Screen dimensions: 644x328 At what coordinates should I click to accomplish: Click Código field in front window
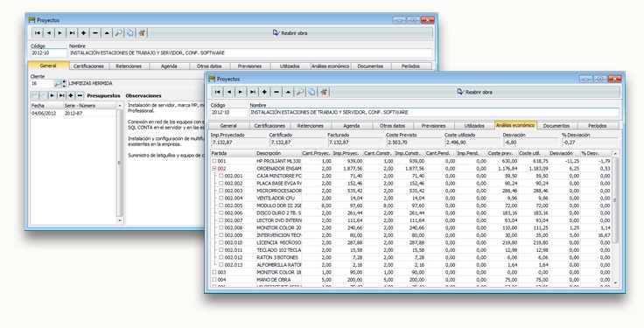pos(229,113)
